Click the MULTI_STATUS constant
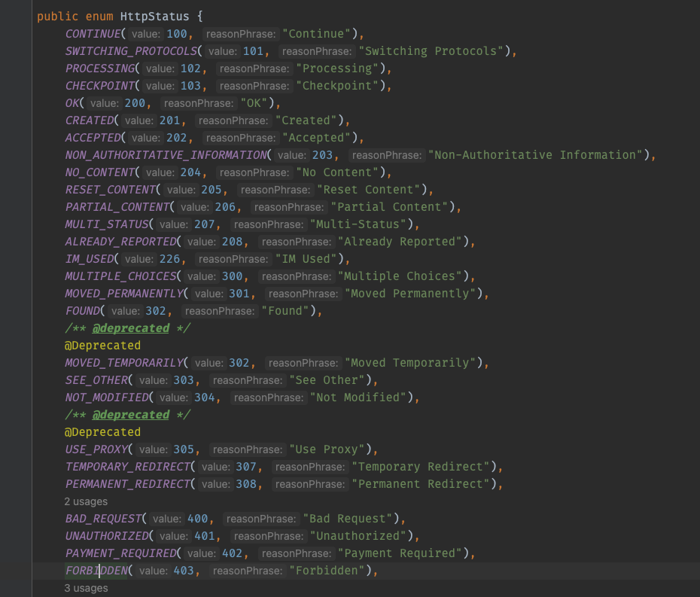Viewport: 700px width, 597px height. (x=107, y=224)
